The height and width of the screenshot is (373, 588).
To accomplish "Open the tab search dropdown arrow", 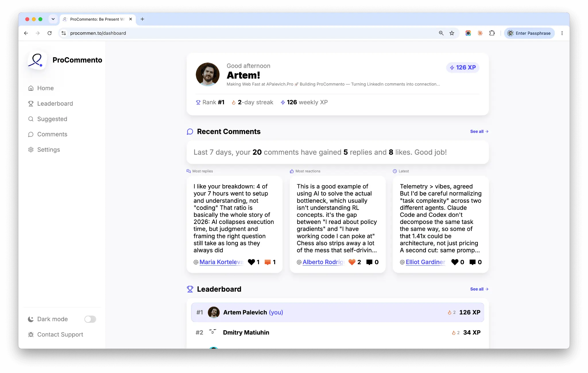I will pos(53,19).
